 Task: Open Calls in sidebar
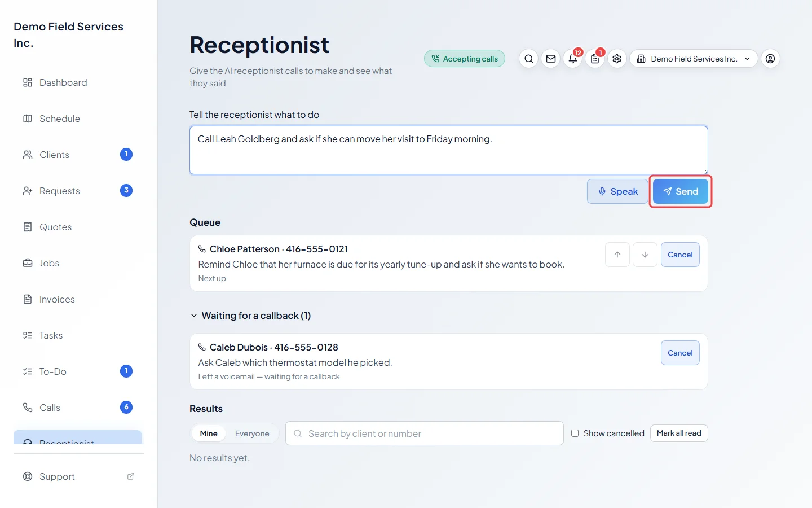pos(78,408)
